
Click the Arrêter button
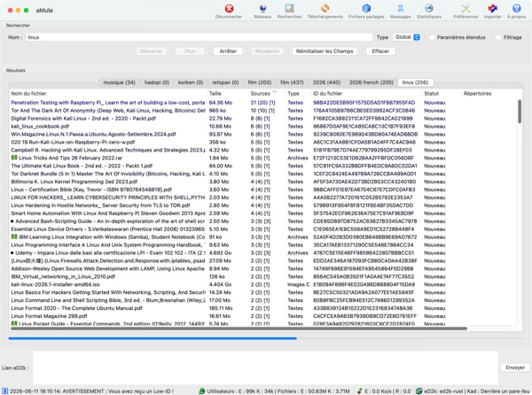(x=228, y=51)
